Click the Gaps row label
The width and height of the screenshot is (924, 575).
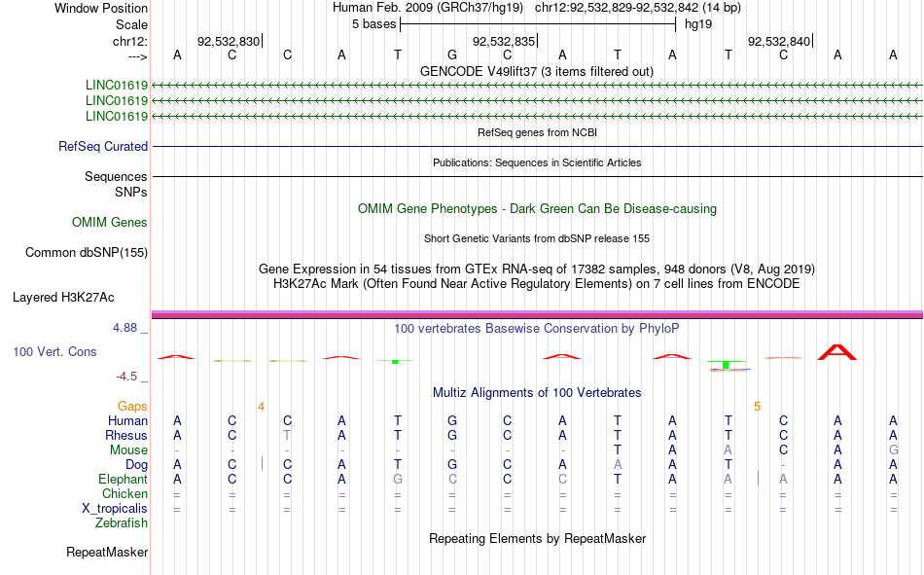point(132,407)
